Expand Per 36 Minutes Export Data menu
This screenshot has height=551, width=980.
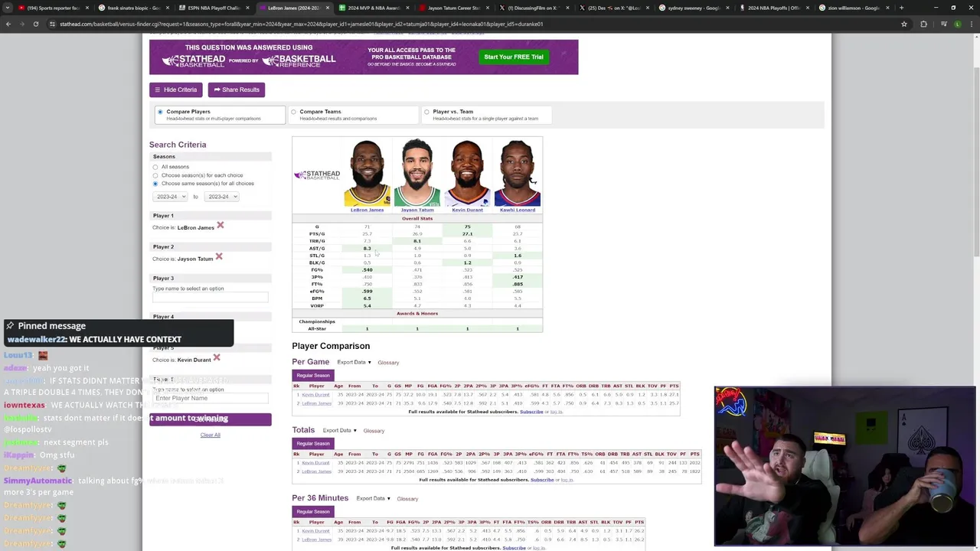[x=373, y=499]
